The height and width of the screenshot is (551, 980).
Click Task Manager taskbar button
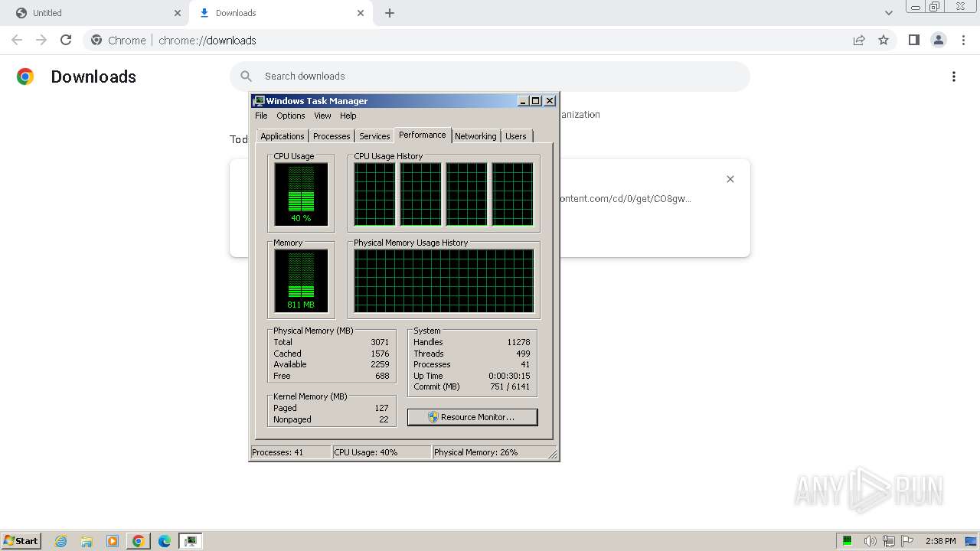191,541
